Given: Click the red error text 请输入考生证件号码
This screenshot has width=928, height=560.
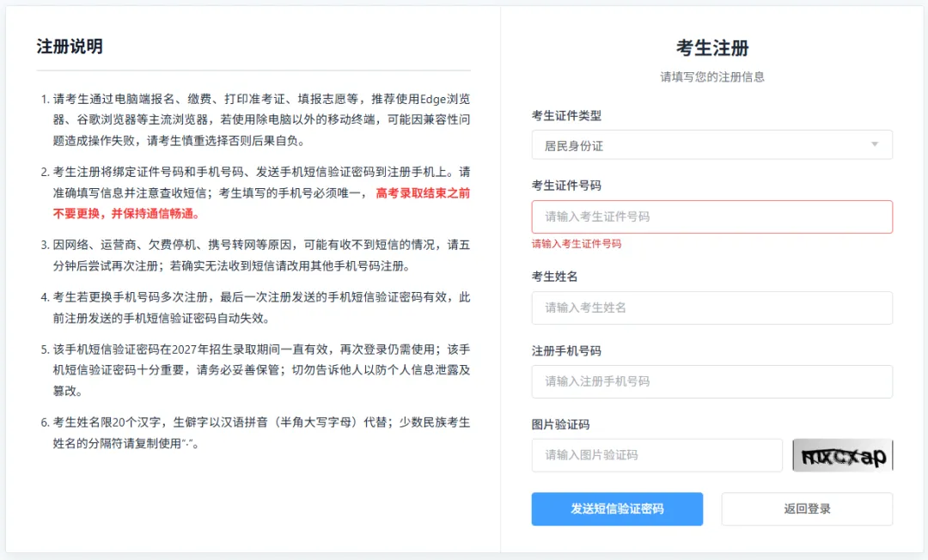Looking at the screenshot, I should tap(577, 244).
